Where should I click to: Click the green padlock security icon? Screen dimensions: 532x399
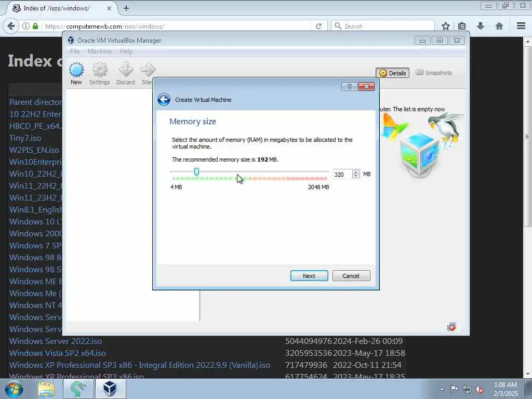coord(35,26)
